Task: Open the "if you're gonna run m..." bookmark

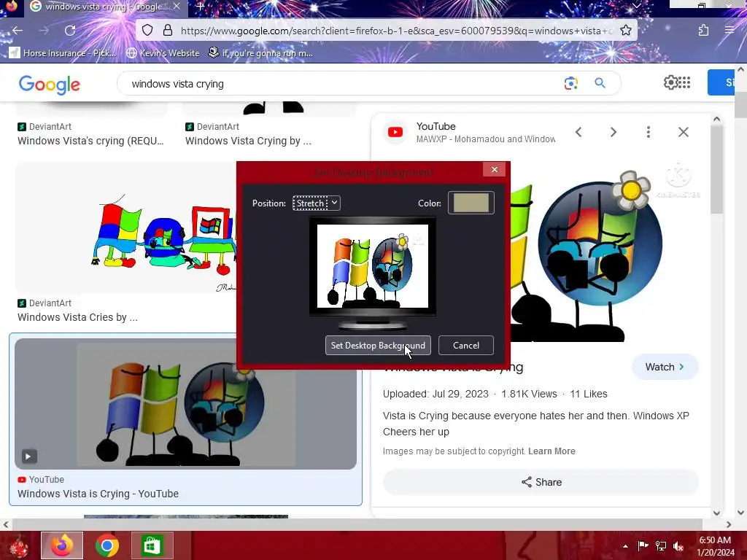Action: point(260,52)
